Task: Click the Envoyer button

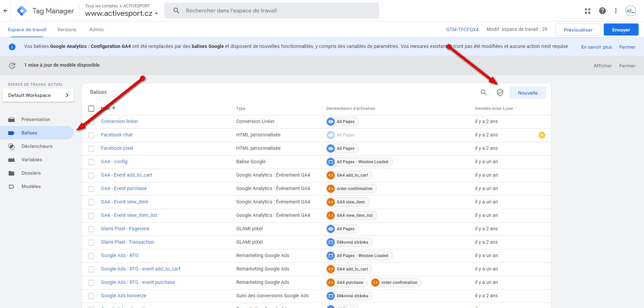Action: (x=621, y=29)
